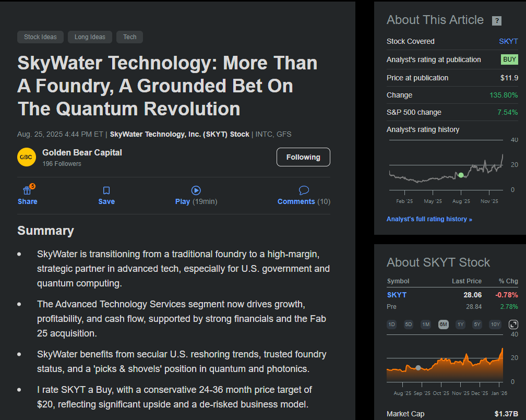Open the Comments speech bubble icon
The width and height of the screenshot is (526, 420).
click(304, 190)
